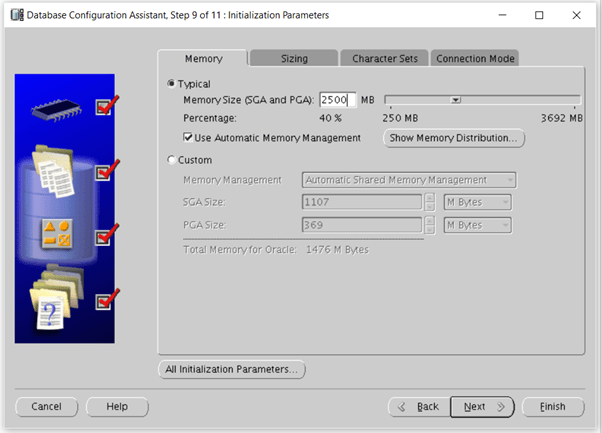Toggle Use Automatic Memory Management checkbox
The image size is (602, 433).
tap(189, 137)
